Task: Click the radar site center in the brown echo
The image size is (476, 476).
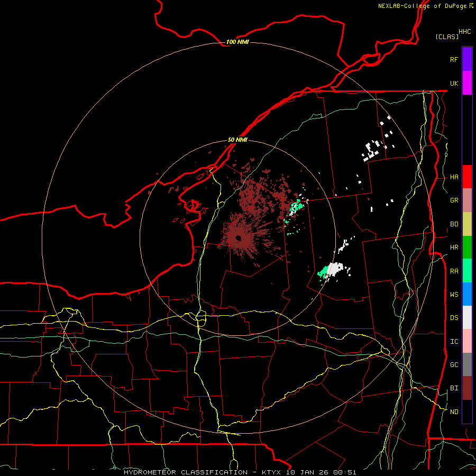Action: tap(239, 238)
